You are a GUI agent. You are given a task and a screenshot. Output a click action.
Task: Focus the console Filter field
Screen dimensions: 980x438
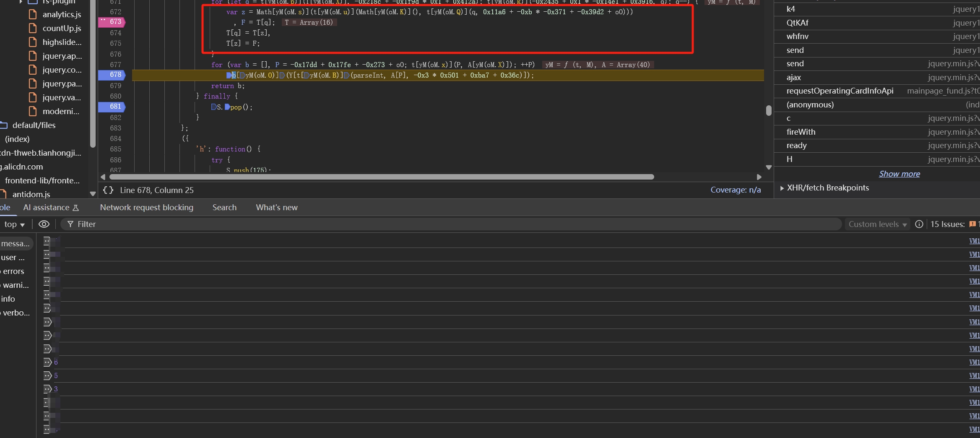pyautogui.click(x=451, y=224)
